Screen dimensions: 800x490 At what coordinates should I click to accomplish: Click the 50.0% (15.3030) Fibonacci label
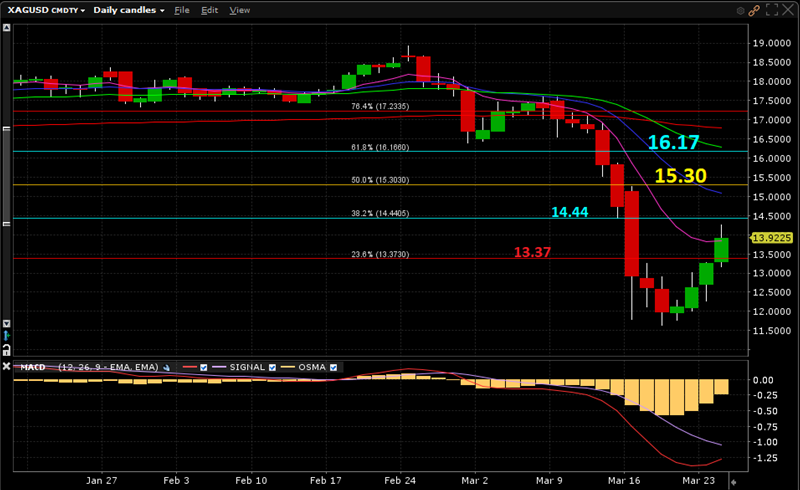click(x=380, y=180)
